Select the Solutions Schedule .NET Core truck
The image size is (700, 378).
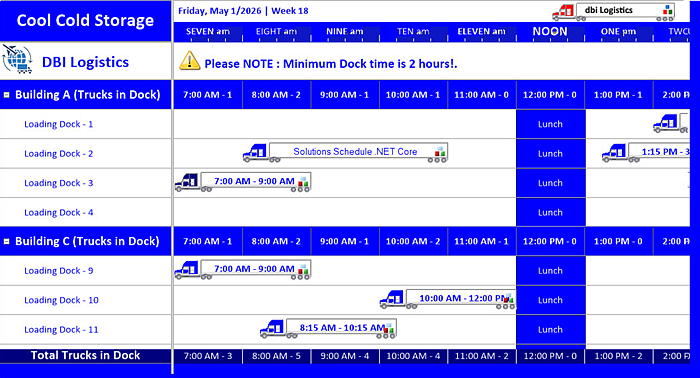click(x=345, y=153)
